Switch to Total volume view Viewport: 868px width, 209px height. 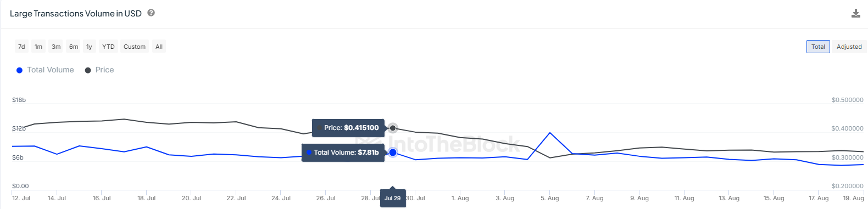818,47
